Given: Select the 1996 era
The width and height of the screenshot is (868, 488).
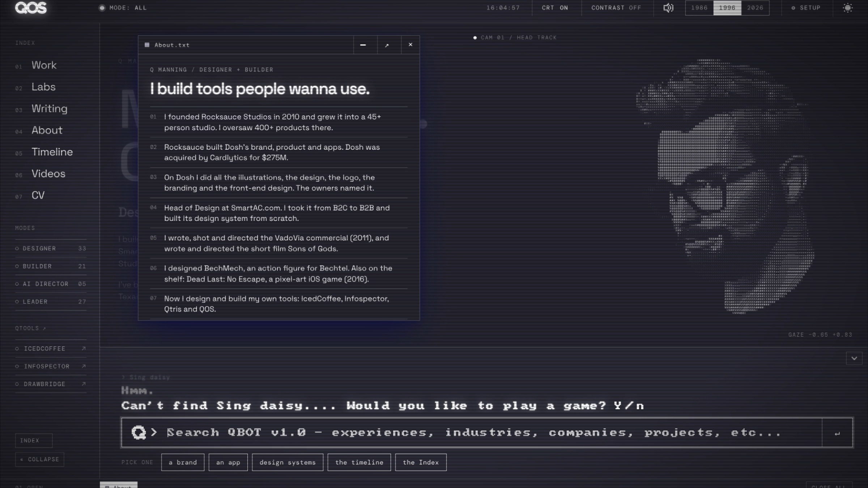Looking at the screenshot, I should tap(727, 8).
